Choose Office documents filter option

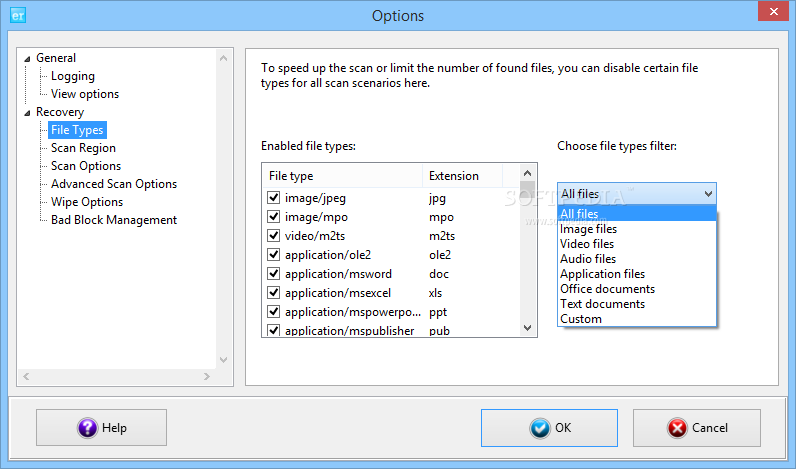(x=607, y=289)
